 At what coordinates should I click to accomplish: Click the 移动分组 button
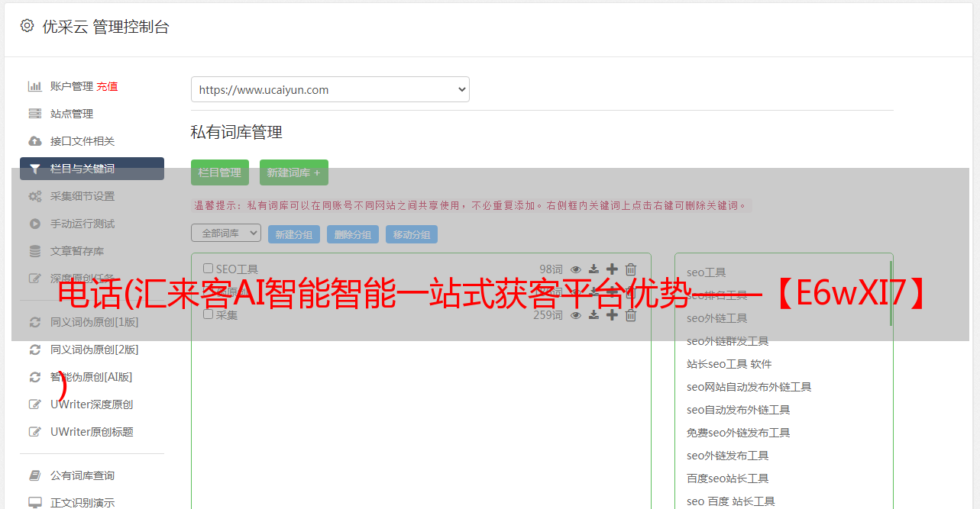point(412,234)
